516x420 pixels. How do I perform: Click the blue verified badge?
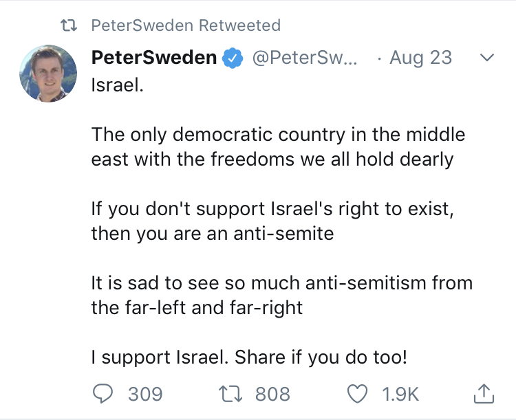pos(234,58)
